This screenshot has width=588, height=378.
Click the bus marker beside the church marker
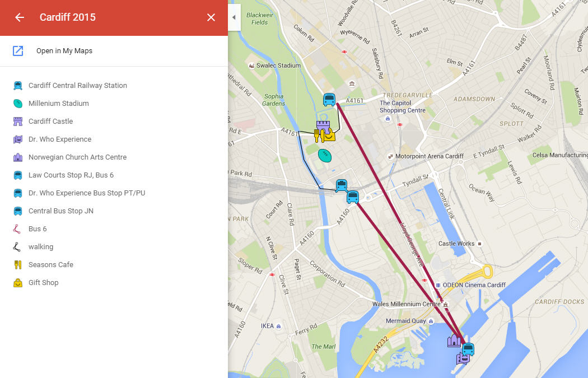pyautogui.click(x=468, y=349)
